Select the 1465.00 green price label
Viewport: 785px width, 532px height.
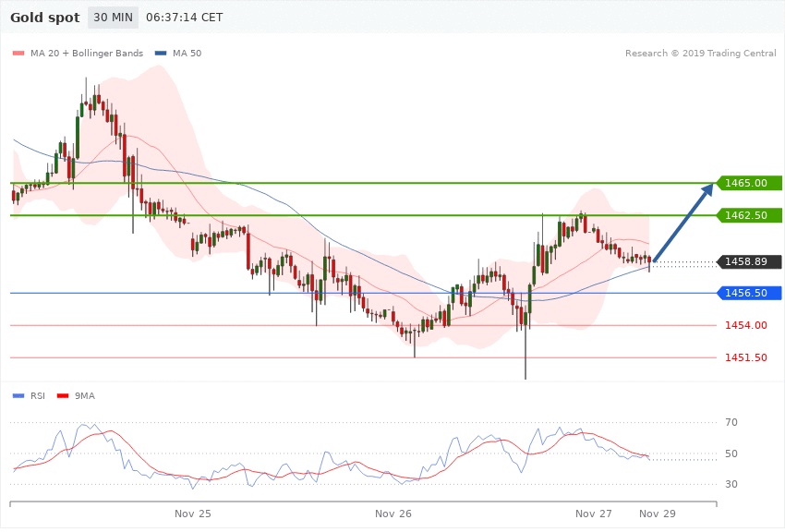(x=749, y=183)
